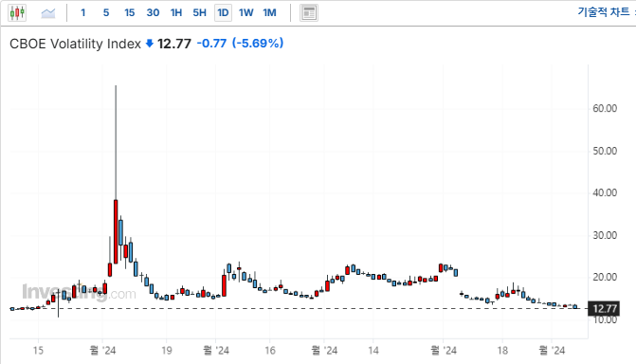Select the 30 minute interval
The height and width of the screenshot is (364, 636).
pyautogui.click(x=153, y=13)
